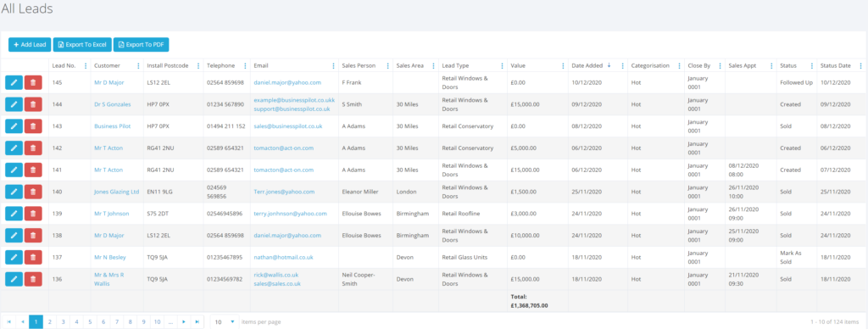Screen dimensions: 868x329
Task: Open Lead Type column options menu
Action: coord(502,66)
